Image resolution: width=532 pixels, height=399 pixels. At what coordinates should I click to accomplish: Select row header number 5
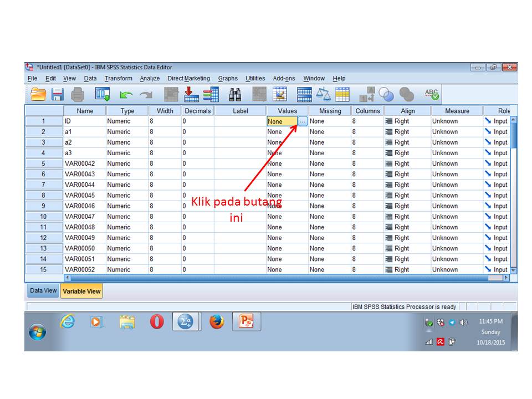click(x=44, y=163)
